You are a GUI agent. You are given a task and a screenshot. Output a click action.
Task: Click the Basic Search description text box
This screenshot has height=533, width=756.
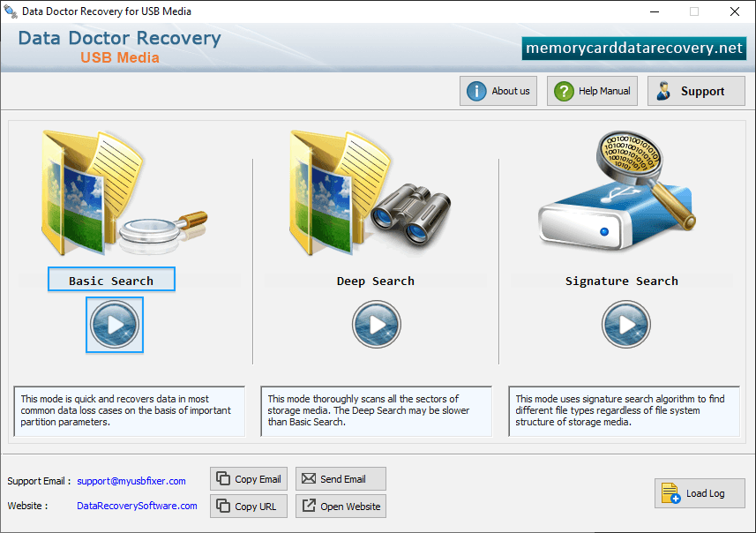click(x=129, y=411)
